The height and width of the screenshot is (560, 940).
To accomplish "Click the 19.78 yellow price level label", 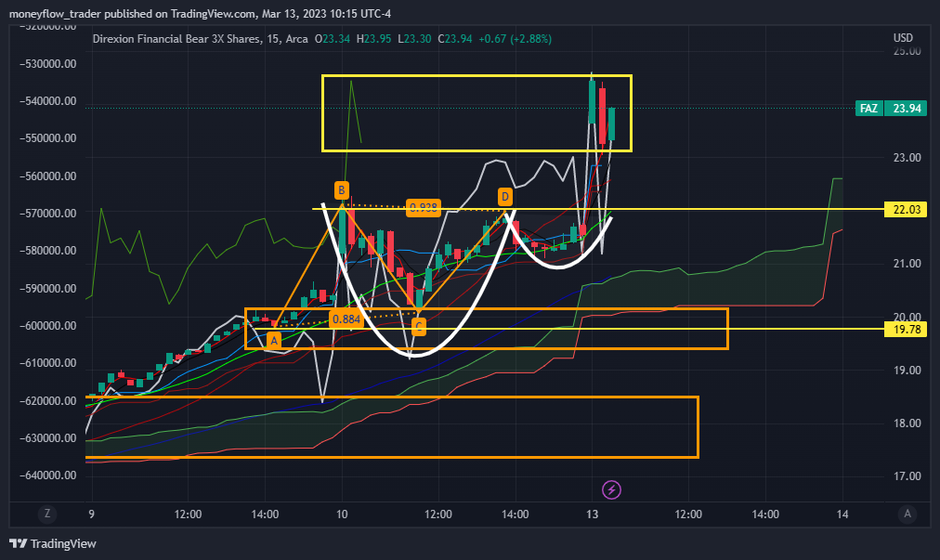I will [907, 329].
